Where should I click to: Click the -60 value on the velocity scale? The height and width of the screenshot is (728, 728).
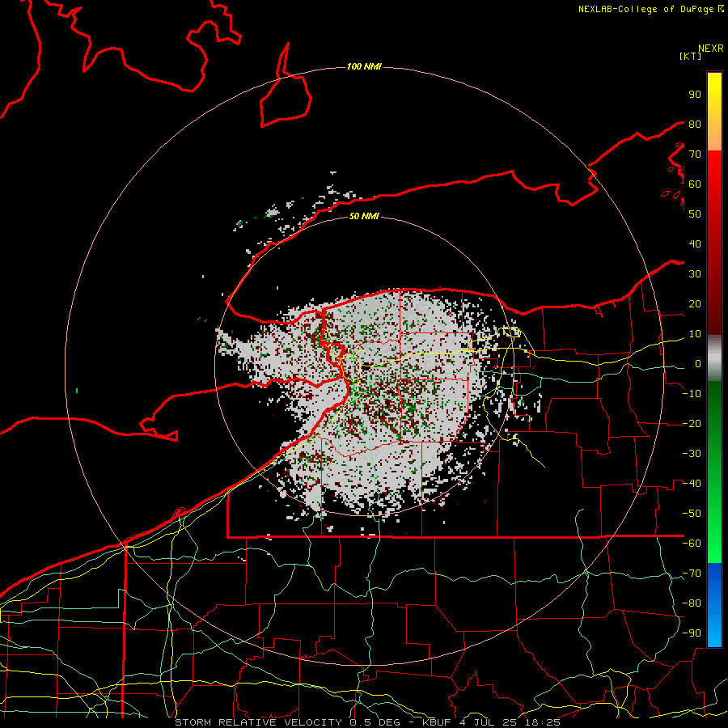click(x=692, y=544)
